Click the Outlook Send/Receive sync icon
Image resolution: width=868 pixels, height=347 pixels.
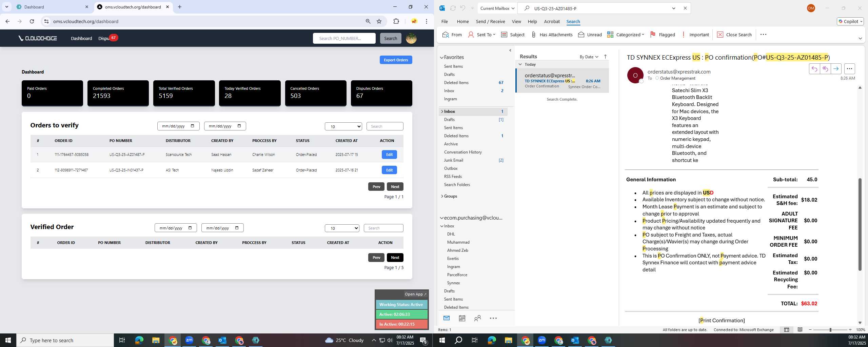[x=453, y=8]
